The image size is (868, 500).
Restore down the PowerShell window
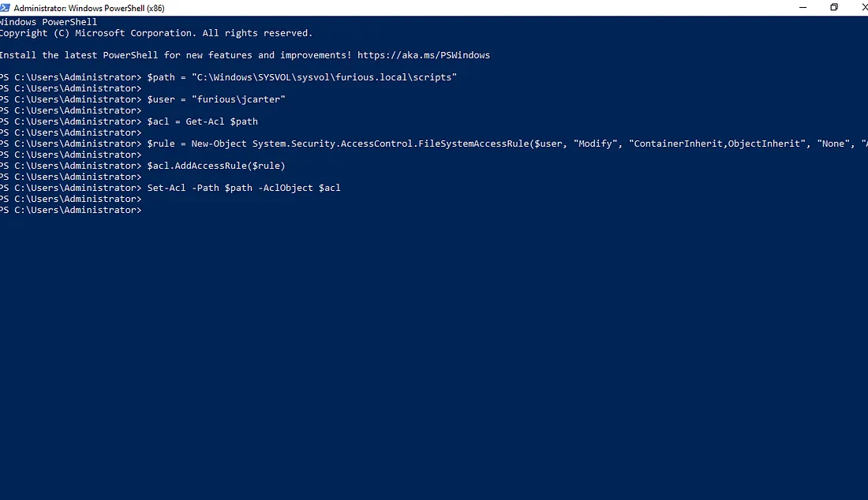point(834,7)
